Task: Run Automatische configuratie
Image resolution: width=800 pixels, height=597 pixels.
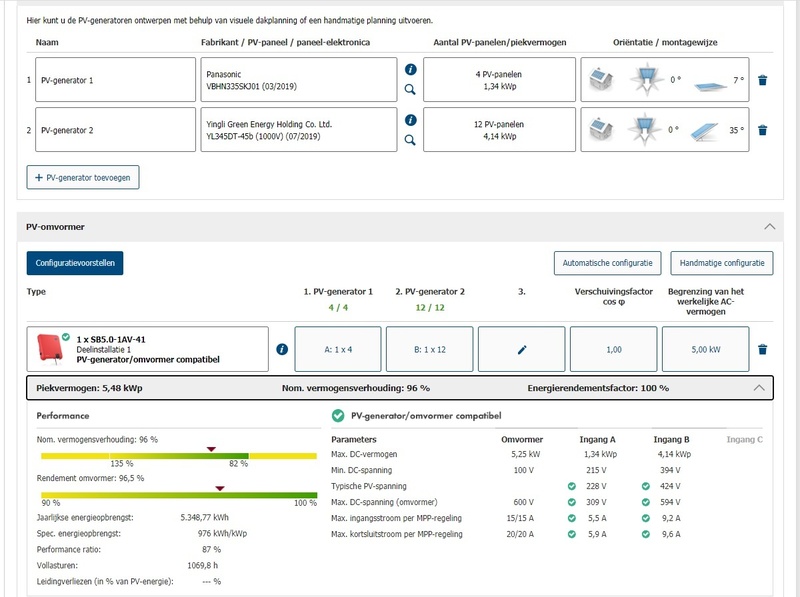Action: [x=607, y=263]
